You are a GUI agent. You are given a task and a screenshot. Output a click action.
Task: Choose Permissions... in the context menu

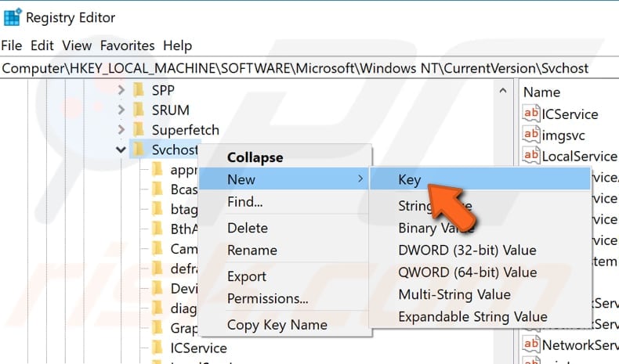pyautogui.click(x=268, y=298)
